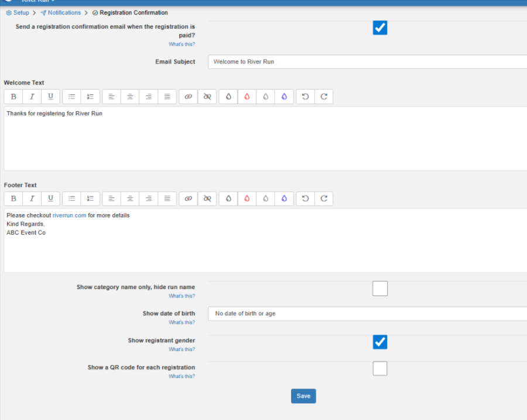Undo in Welcome Text toolbar
Viewport: 527px width, 420px height.
pos(305,97)
